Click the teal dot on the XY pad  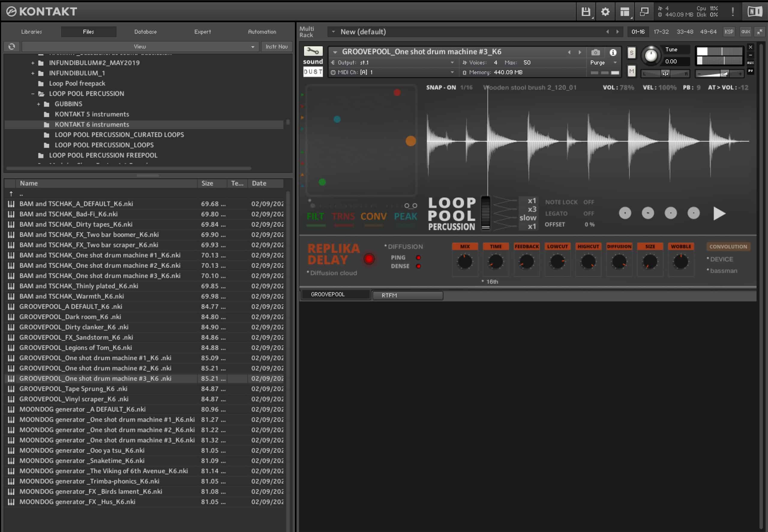click(337, 119)
